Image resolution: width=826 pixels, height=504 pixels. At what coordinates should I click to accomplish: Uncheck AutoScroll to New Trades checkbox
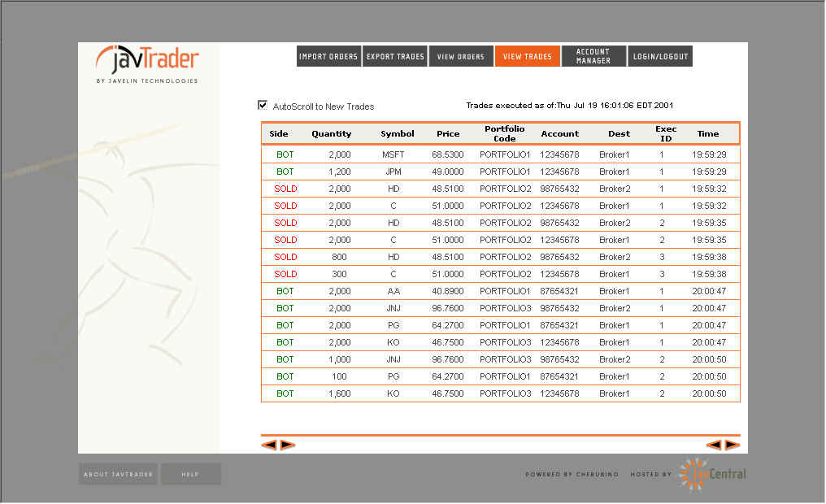[263, 105]
